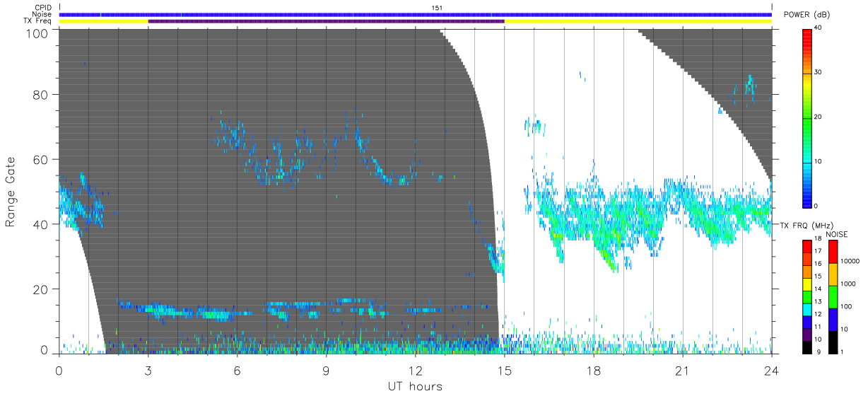The height and width of the screenshot is (401, 868).
Task: Click the 6 tick on the UT hours axis
Action: [237, 370]
